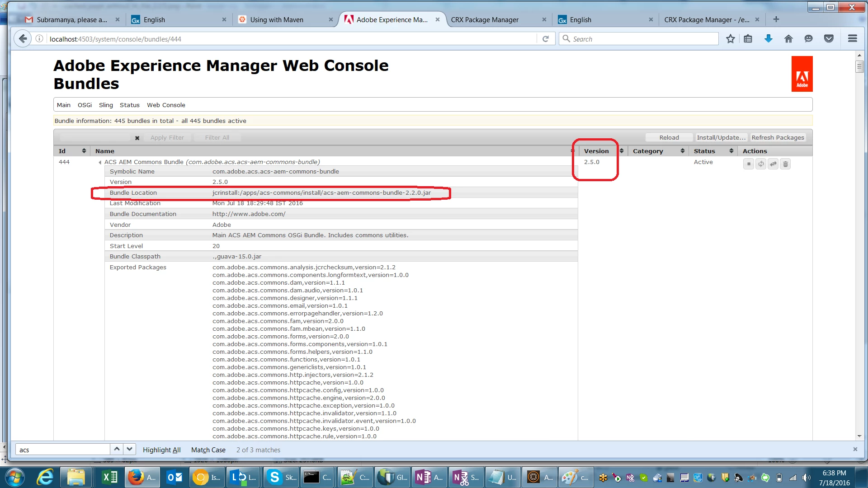The image size is (868, 488).
Task: Open Internet Explorer from the taskbar
Action: 45,477
